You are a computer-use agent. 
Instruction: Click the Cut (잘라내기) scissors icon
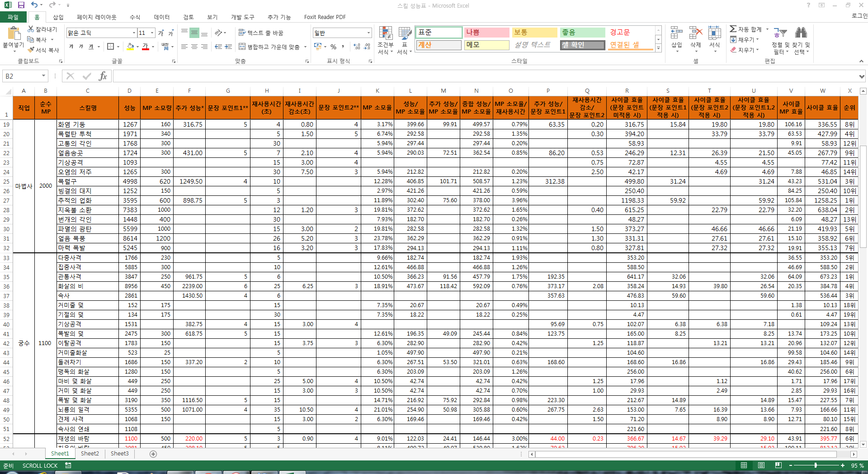coord(31,29)
